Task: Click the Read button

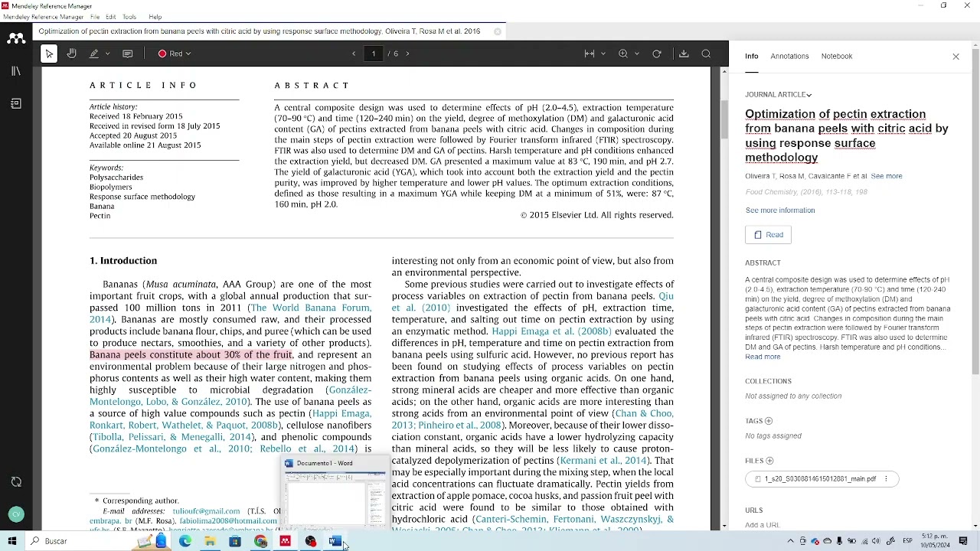Action: tap(768, 235)
